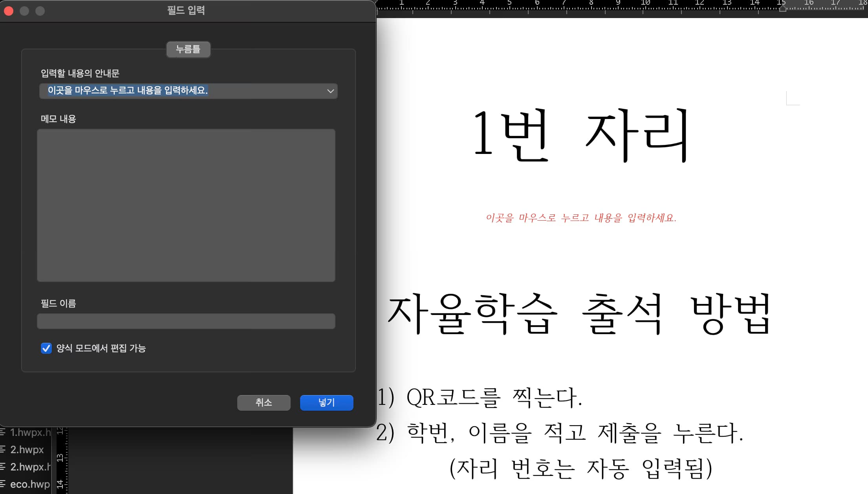Focus the 필드 이름 input field
This screenshot has width=868, height=494.
click(x=186, y=321)
